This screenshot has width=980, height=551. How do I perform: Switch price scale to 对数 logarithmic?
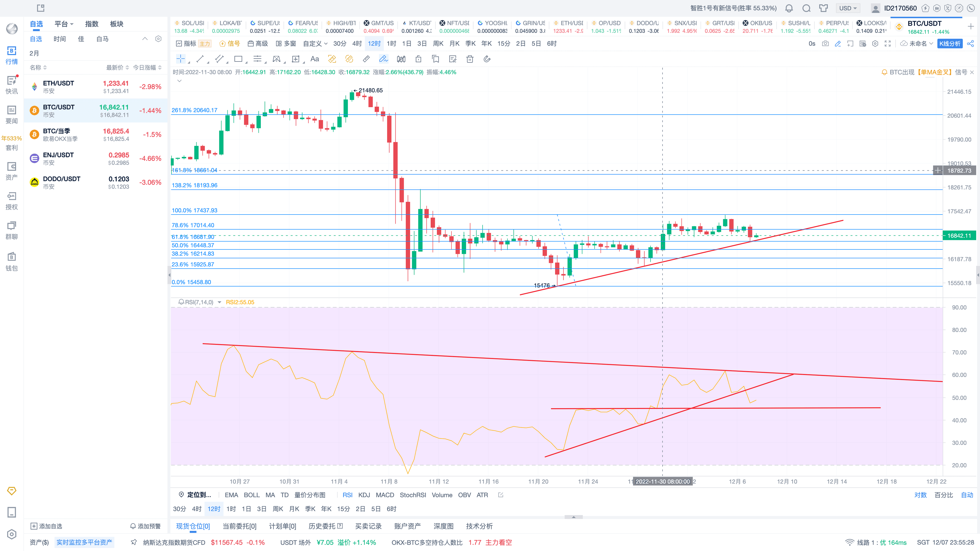[x=921, y=495]
